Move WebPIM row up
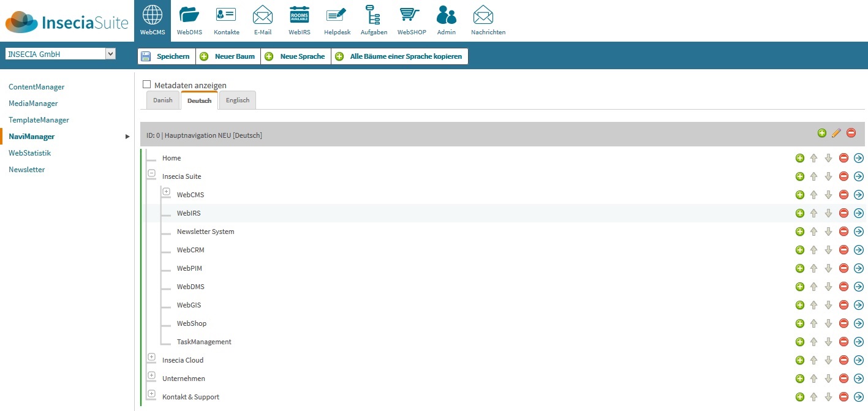The width and height of the screenshot is (868, 411). point(814,268)
